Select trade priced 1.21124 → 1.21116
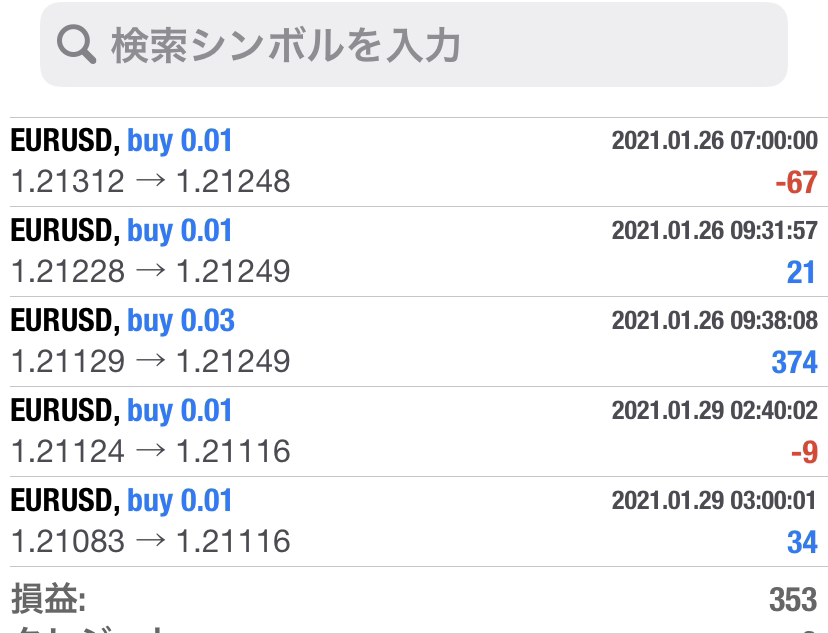 [414, 431]
